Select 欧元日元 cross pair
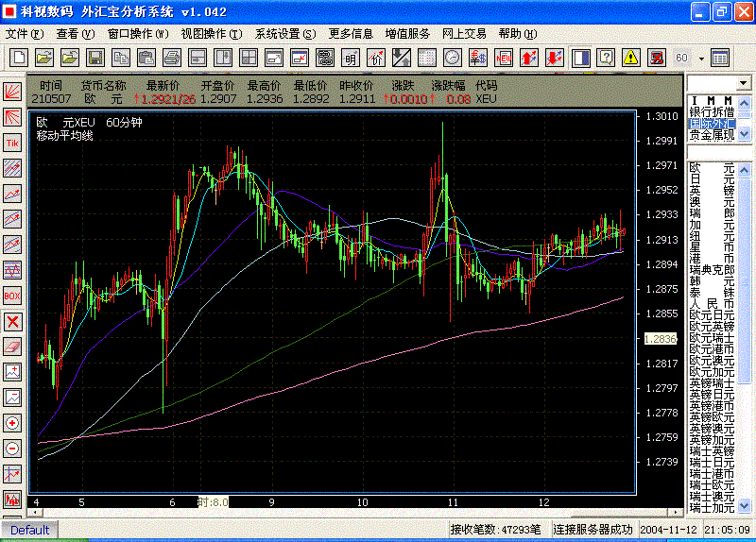This screenshot has height=542, width=756. pyautogui.click(x=713, y=315)
